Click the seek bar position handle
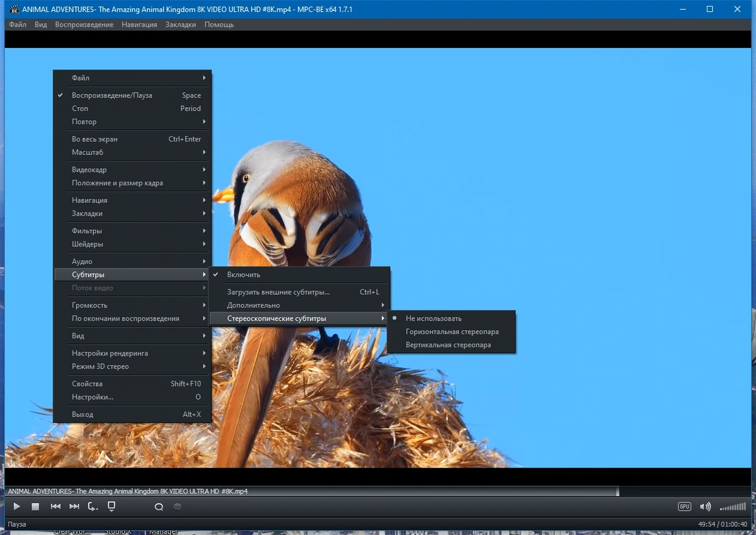 tap(618, 491)
